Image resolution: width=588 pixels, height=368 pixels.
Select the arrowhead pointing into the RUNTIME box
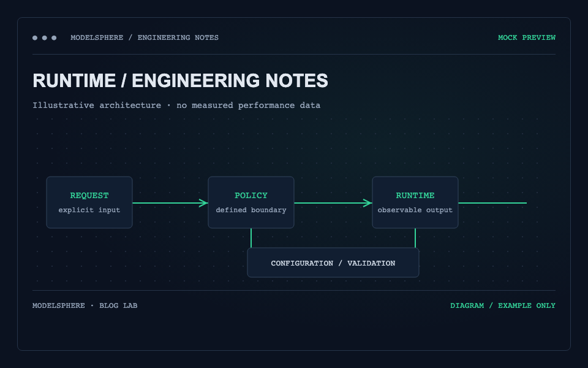click(x=367, y=203)
